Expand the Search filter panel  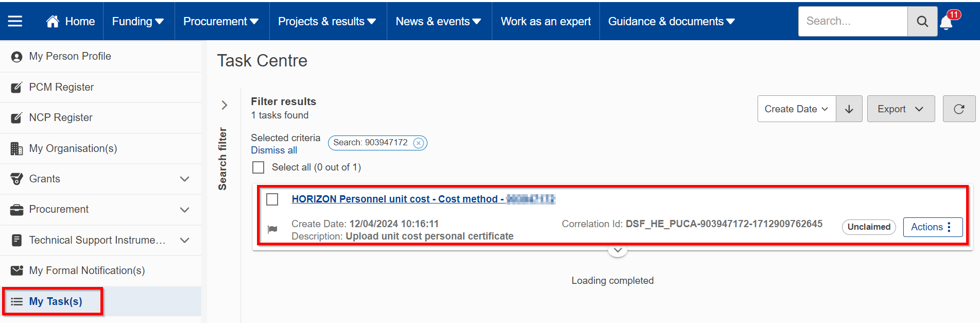coord(224,105)
